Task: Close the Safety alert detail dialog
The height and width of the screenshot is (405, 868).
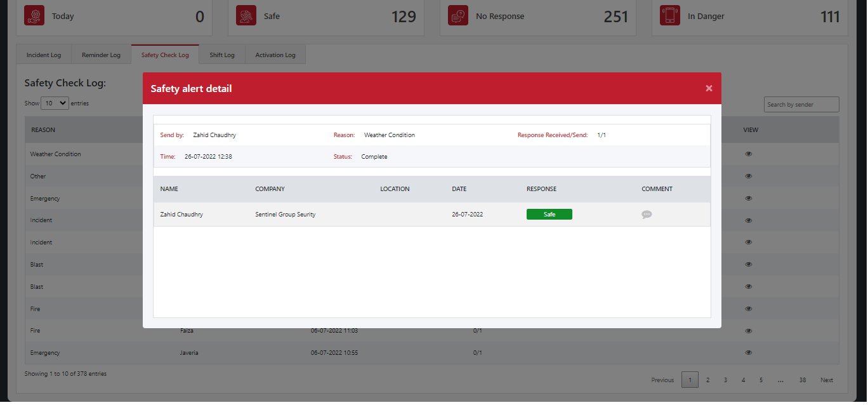Action: pos(709,88)
